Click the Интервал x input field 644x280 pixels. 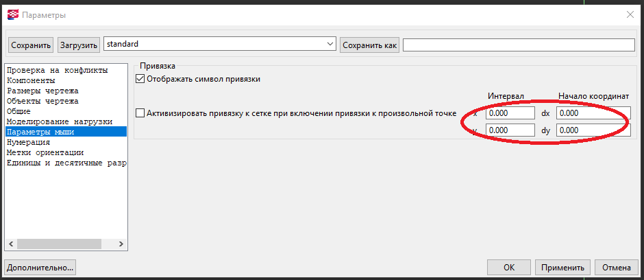coord(510,113)
